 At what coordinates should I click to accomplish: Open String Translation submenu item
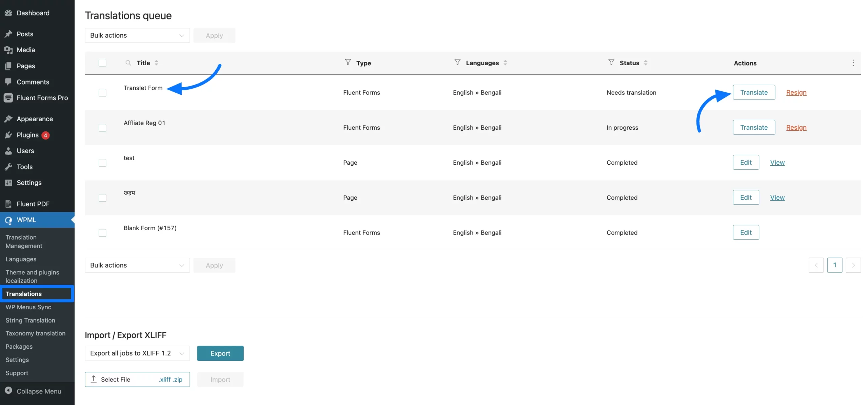30,320
